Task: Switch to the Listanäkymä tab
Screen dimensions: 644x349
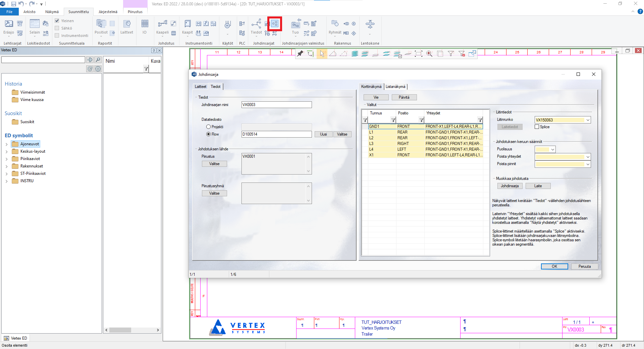Action: click(x=395, y=87)
